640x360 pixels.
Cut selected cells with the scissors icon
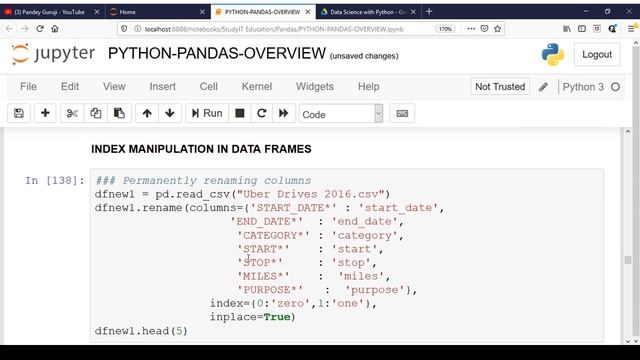(72, 113)
